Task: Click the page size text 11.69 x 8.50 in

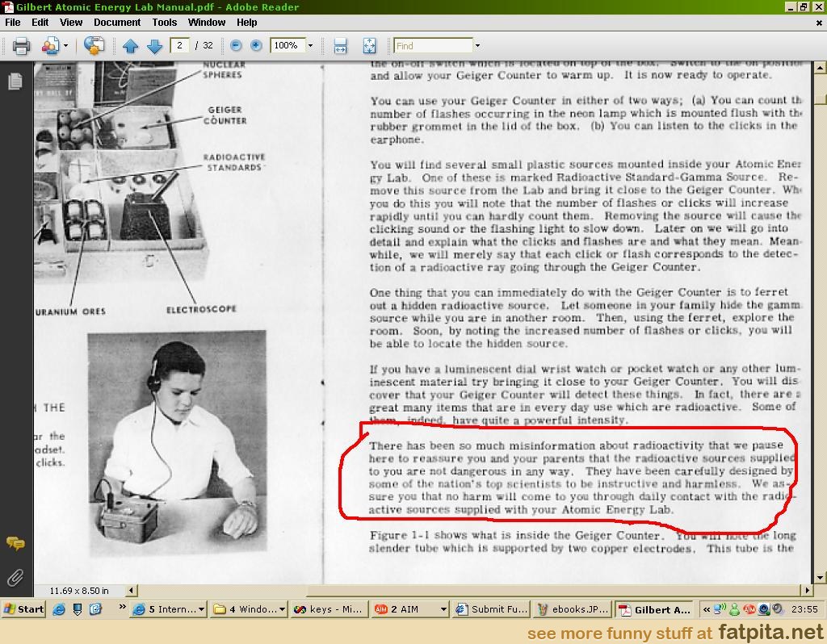Action: click(x=79, y=591)
